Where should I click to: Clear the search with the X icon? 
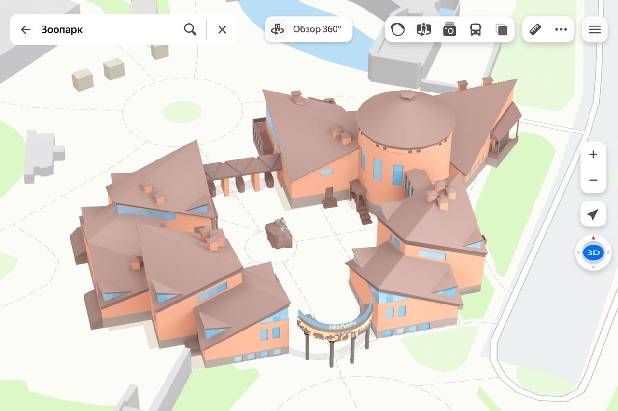222,30
